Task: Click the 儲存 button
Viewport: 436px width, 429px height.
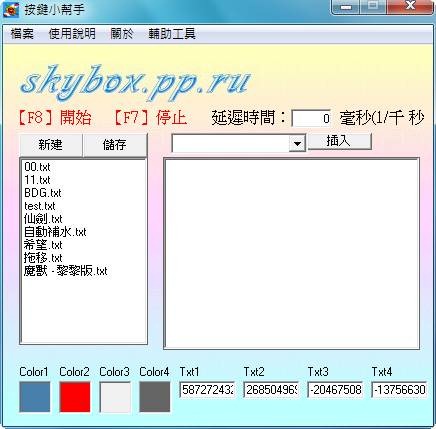Action: click(x=115, y=145)
